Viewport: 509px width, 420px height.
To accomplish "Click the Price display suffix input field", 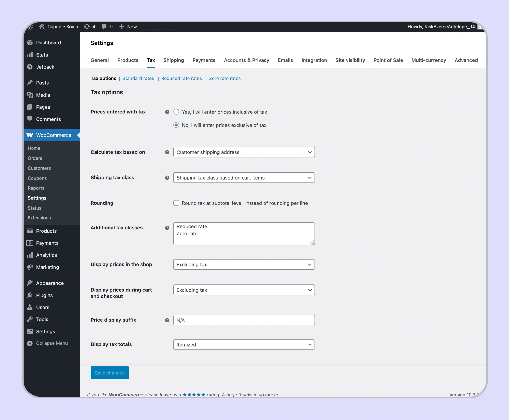I will pos(244,320).
